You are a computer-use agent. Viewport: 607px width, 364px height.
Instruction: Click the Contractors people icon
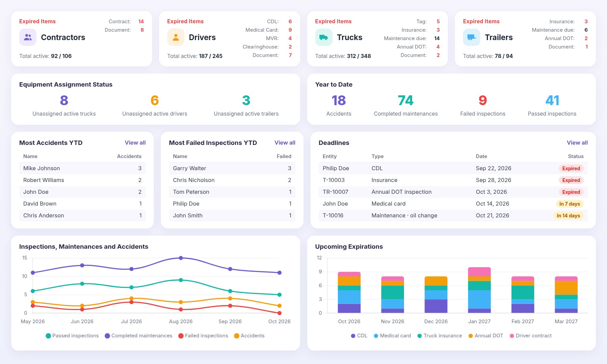28,37
